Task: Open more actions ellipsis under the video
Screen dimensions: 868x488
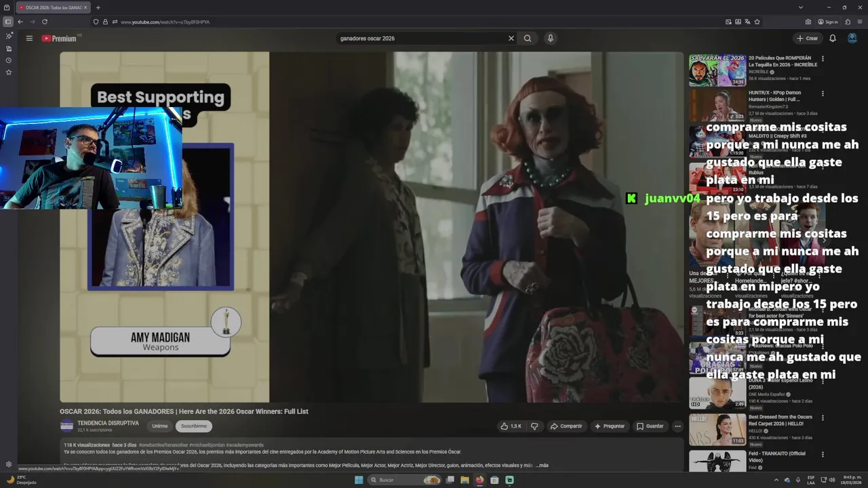Action: point(677,426)
